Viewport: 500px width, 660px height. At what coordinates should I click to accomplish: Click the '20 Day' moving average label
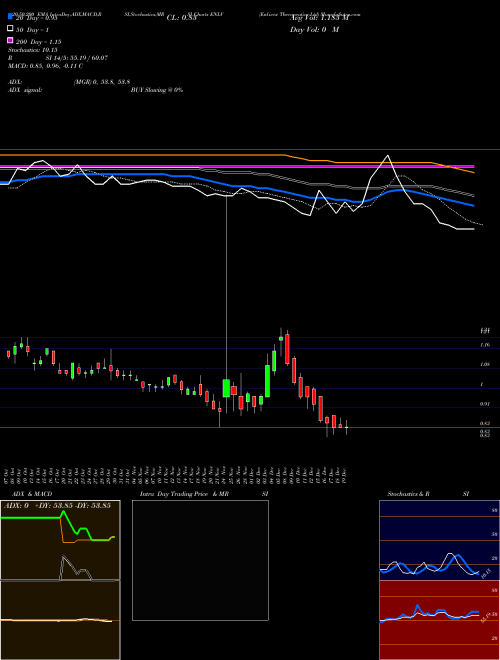[x=36, y=18]
